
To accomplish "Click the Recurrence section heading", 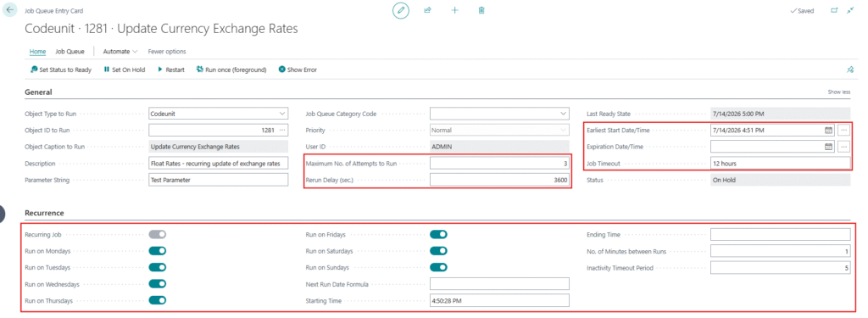I will tap(44, 213).
